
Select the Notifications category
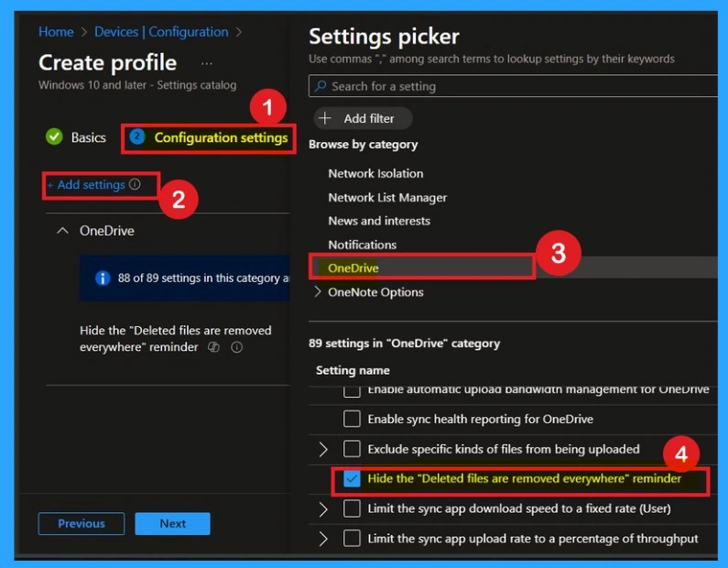363,245
